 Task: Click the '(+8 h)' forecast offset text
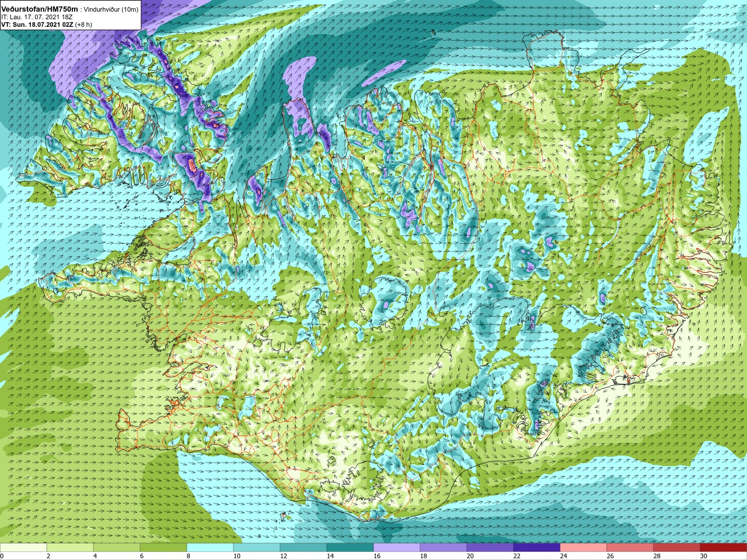click(x=84, y=24)
